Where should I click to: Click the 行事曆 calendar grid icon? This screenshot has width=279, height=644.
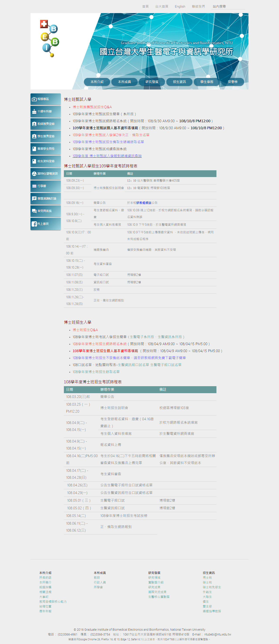point(34,186)
